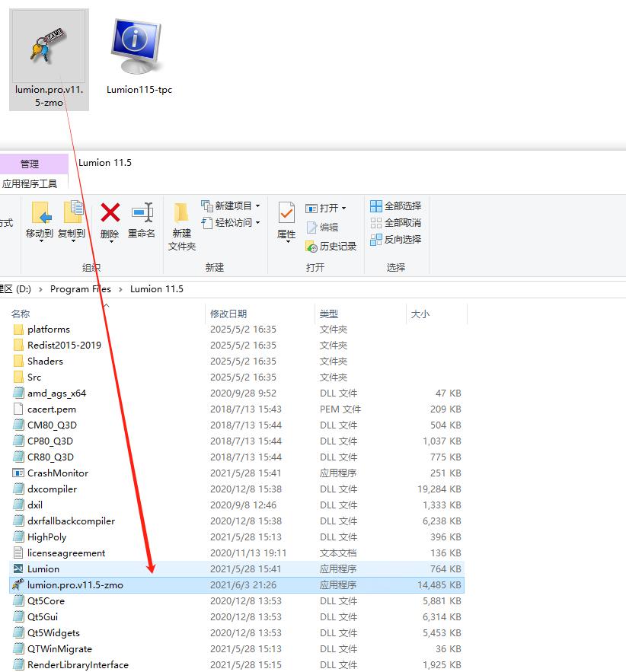Select the CM80_Q3D file name
The image size is (626, 672).
click(x=52, y=425)
